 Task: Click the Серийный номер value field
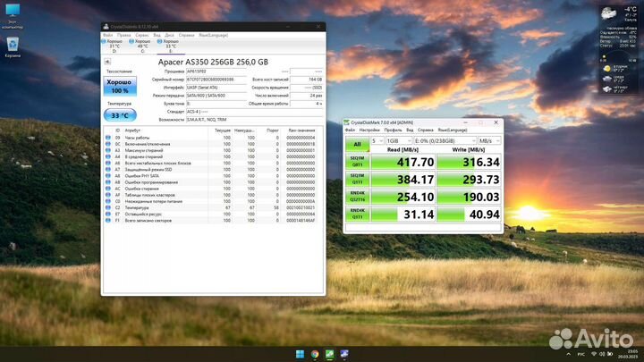[216, 80]
